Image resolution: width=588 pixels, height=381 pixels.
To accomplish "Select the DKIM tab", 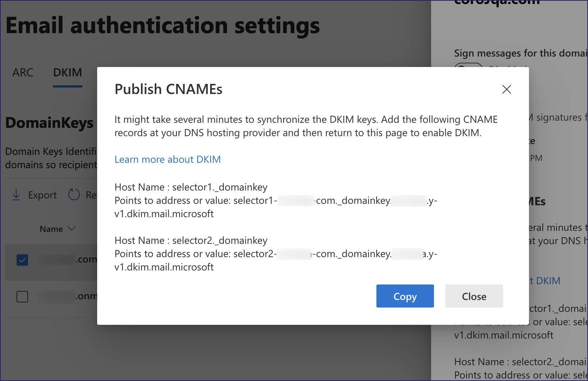I will (67, 72).
